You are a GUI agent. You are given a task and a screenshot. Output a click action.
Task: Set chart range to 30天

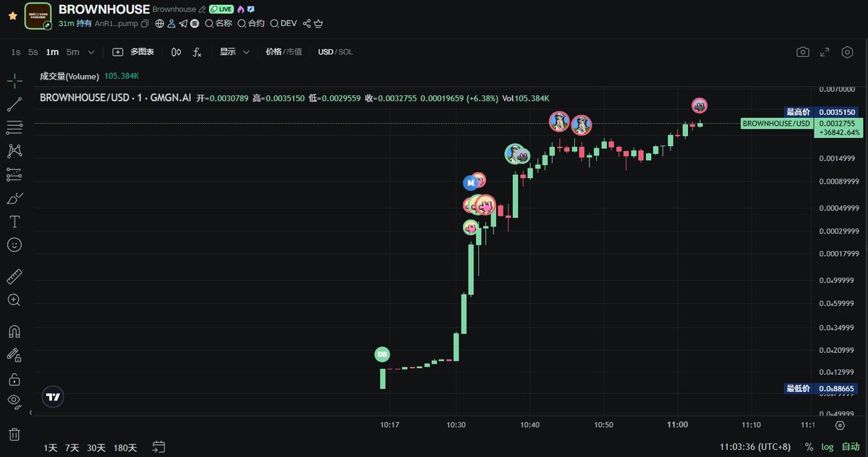(96, 448)
